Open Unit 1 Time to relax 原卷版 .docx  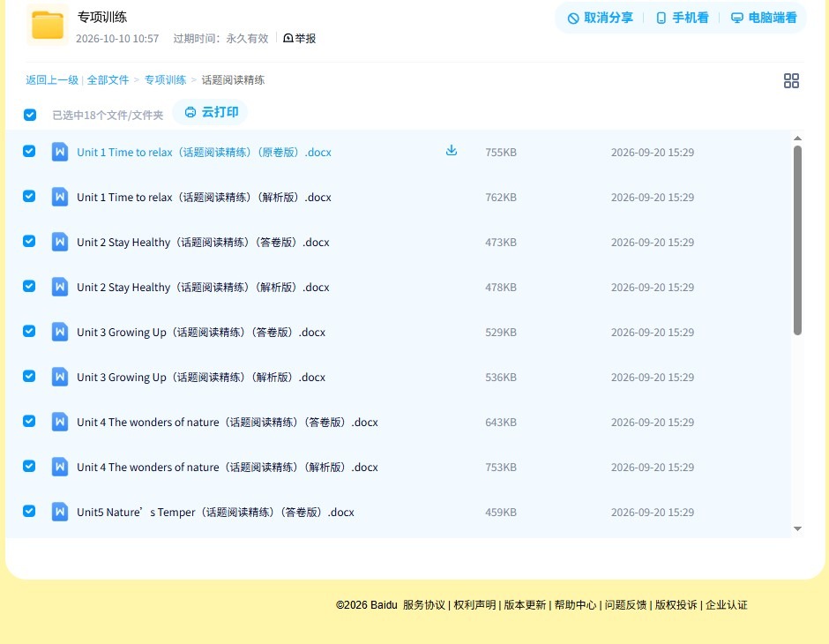204,153
